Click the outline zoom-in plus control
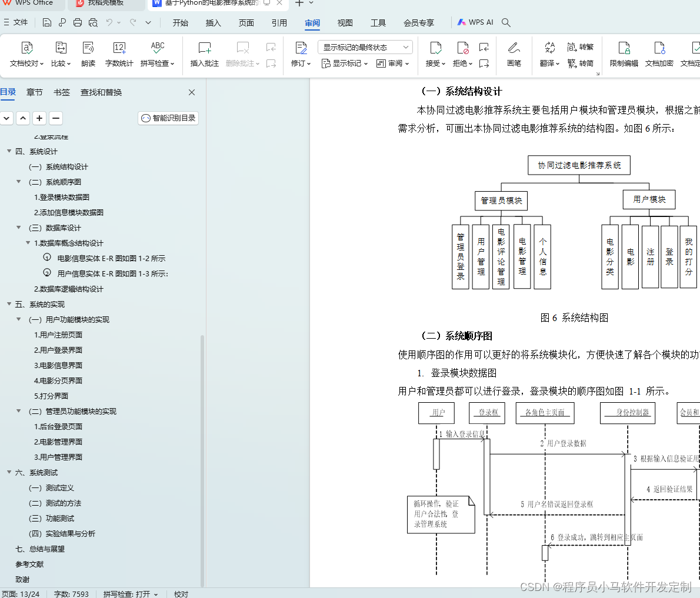This screenshot has height=598, width=700. tap(39, 118)
